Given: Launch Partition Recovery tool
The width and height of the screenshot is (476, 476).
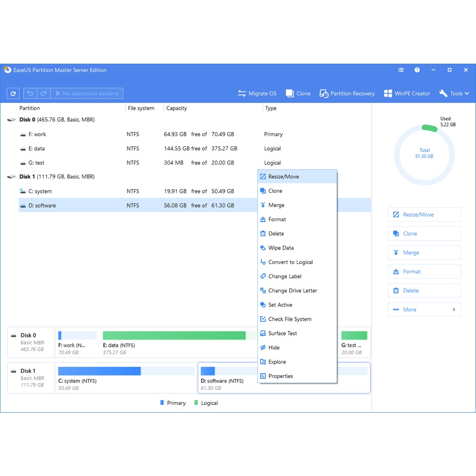Looking at the screenshot, I should click(347, 93).
